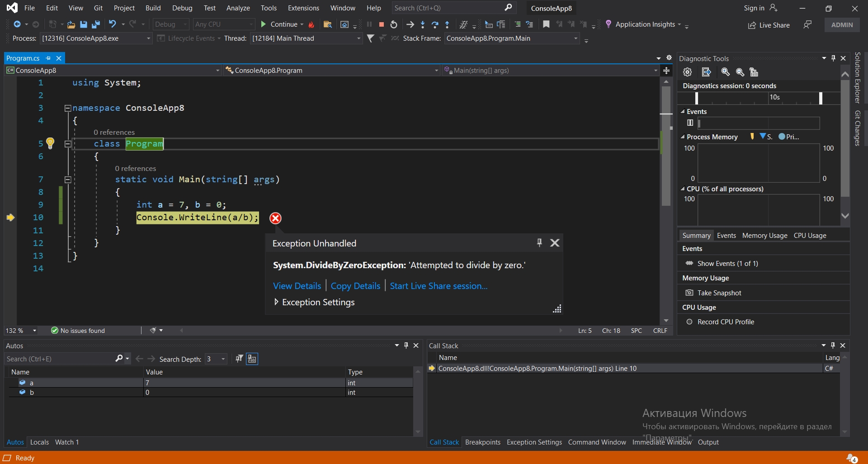
Task: Switch to the Breakpoints tab
Action: click(x=482, y=442)
